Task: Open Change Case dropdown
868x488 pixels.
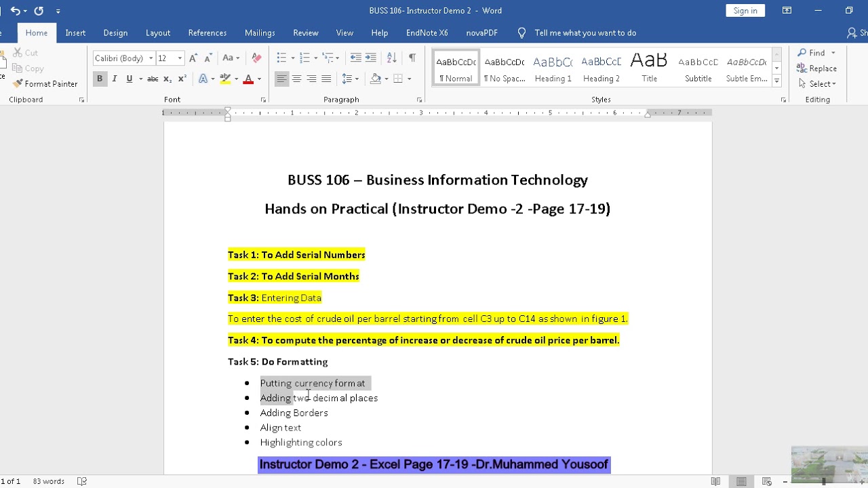Action: (231, 58)
